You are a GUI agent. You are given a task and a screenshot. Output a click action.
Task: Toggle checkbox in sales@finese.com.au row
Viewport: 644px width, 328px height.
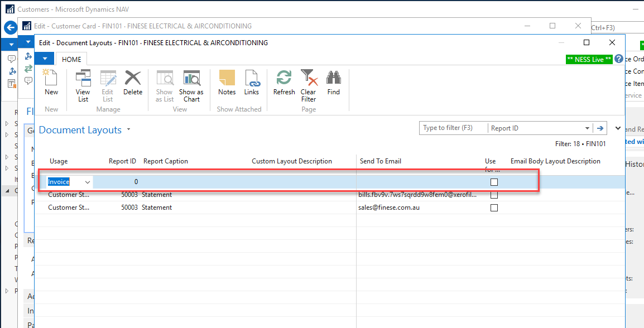pos(494,208)
